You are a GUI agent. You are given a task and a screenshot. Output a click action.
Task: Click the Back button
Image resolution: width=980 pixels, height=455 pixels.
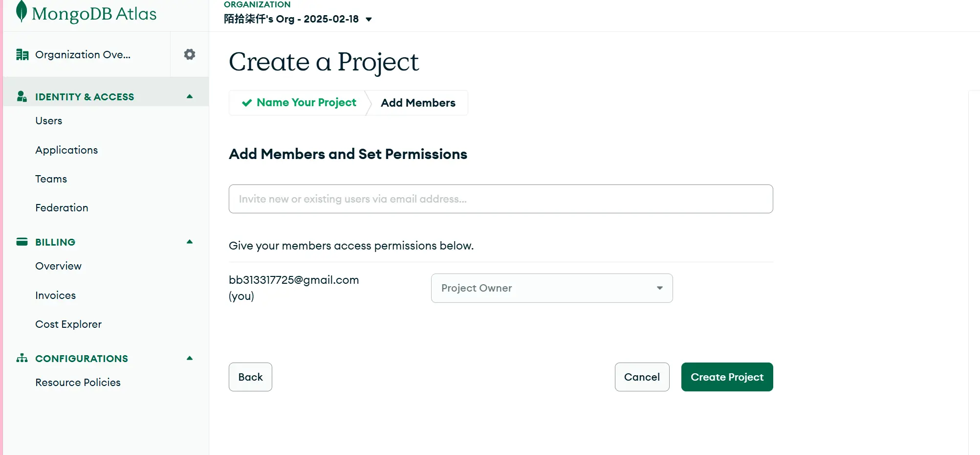coord(250,377)
